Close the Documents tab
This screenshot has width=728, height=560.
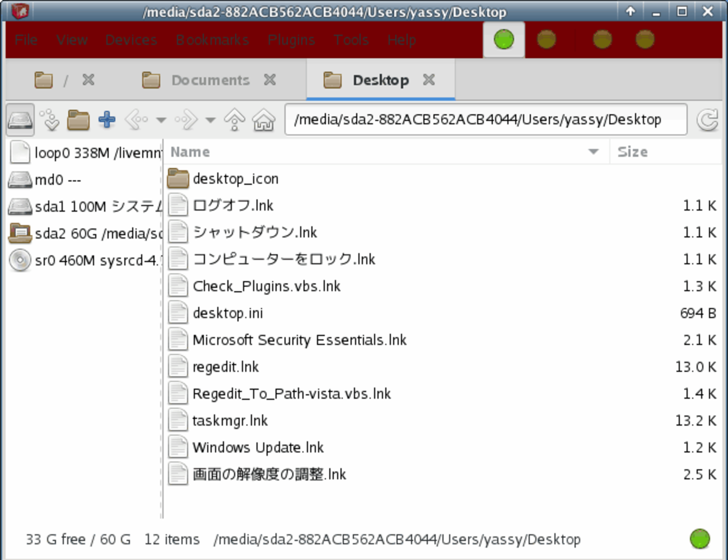pyautogui.click(x=270, y=80)
